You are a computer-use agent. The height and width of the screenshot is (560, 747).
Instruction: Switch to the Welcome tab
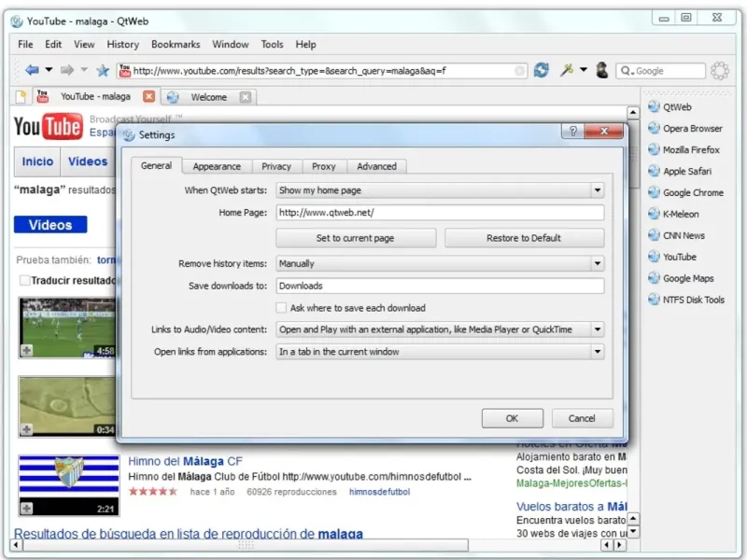(x=208, y=97)
